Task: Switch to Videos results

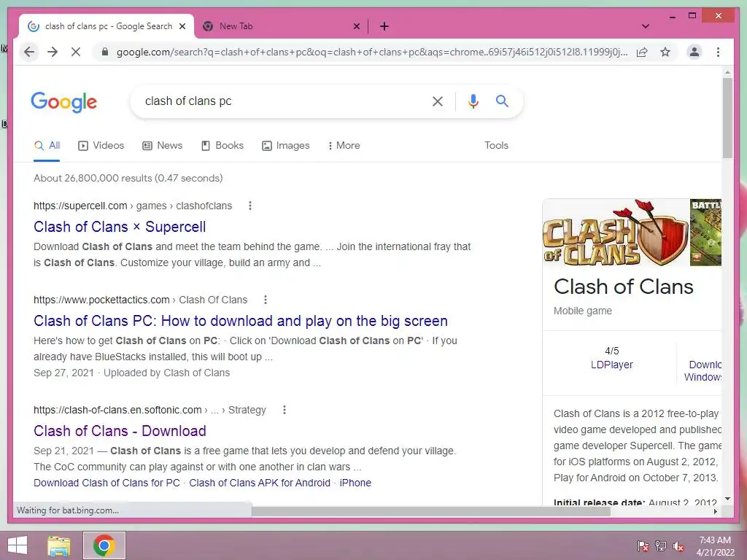Action: click(101, 146)
